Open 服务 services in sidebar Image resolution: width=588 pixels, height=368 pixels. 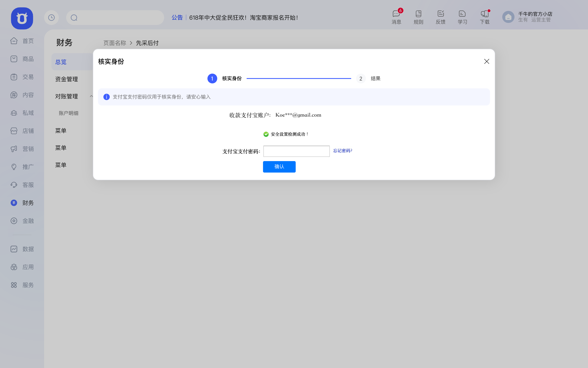[x=22, y=285]
